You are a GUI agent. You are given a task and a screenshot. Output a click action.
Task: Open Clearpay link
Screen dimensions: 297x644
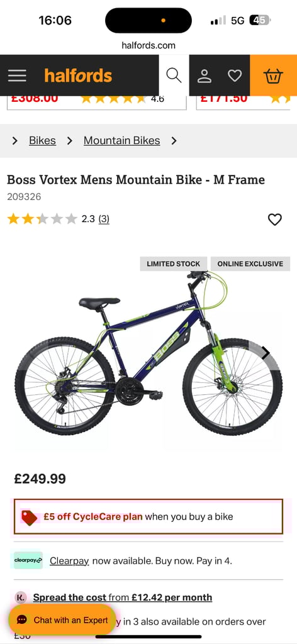pos(69,560)
